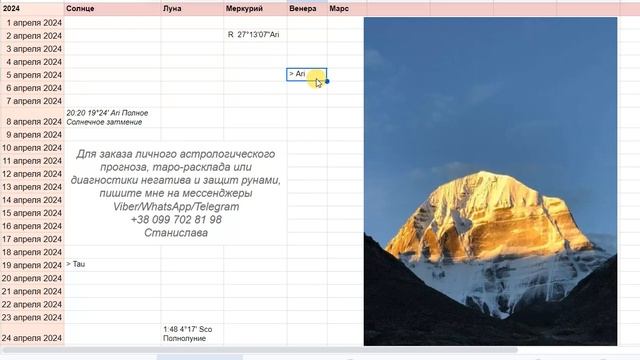Image resolution: width=640 pixels, height=360 pixels.
Task: Click the '3 апреля 2024' date cell
Action: click(32, 49)
